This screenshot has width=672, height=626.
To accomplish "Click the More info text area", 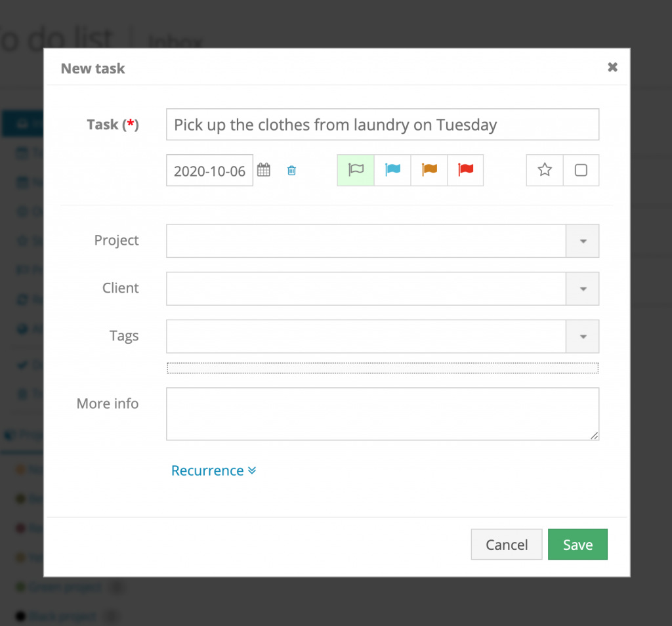I will tap(383, 414).
